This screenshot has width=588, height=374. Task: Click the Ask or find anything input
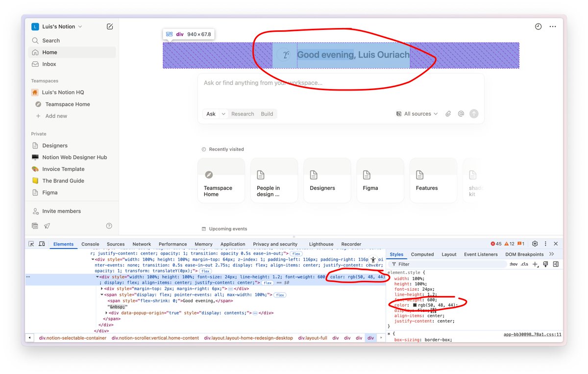(341, 83)
